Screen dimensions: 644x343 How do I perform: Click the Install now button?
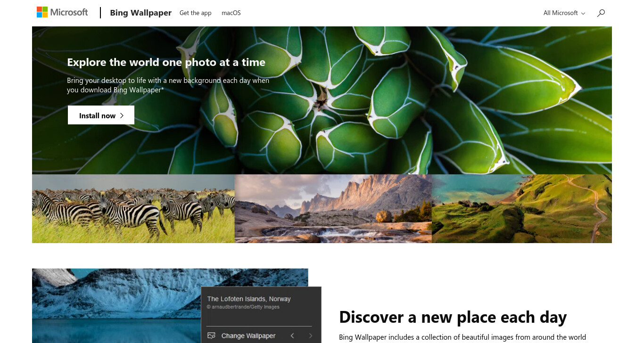click(101, 115)
